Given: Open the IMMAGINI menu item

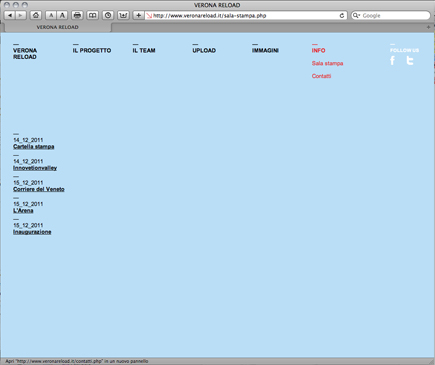Looking at the screenshot, I should (x=265, y=50).
